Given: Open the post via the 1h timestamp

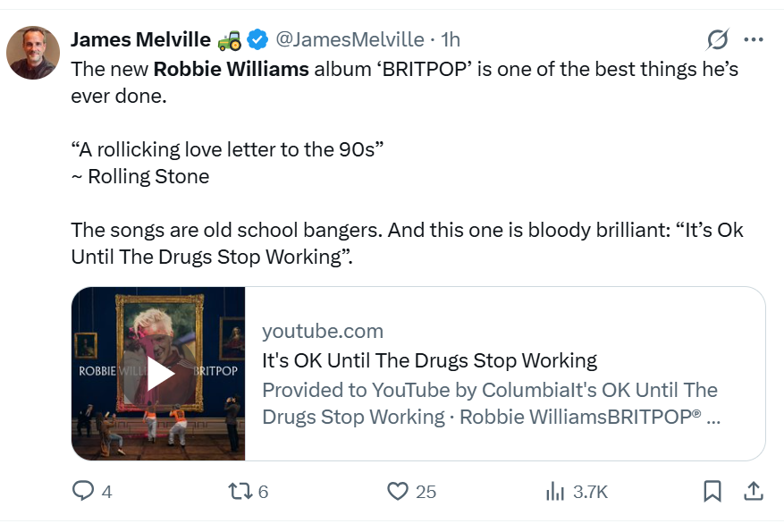Looking at the screenshot, I should [x=451, y=39].
